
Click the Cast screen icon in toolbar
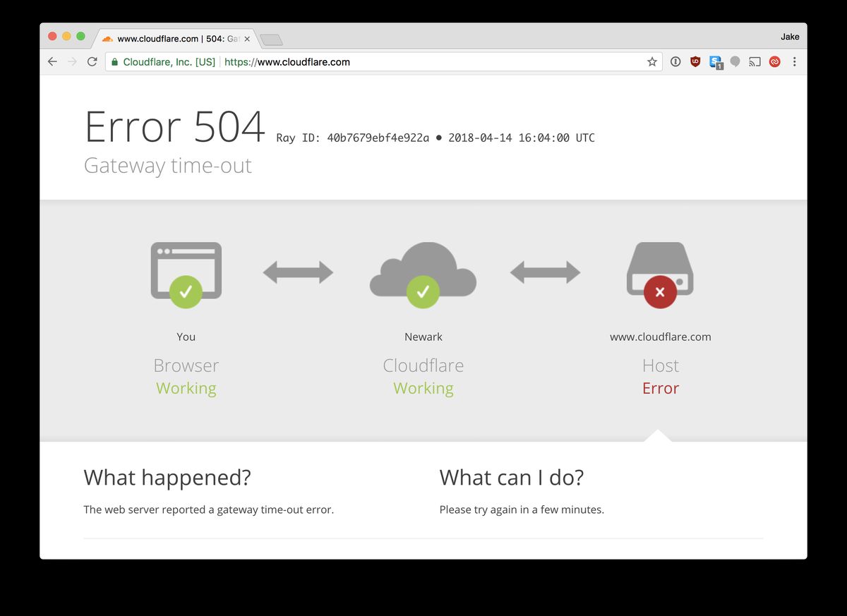click(755, 62)
